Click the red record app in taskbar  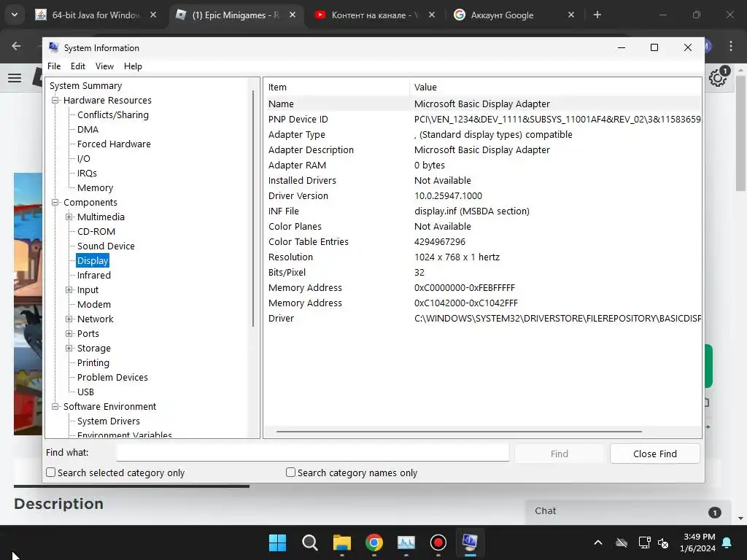pyautogui.click(x=438, y=542)
